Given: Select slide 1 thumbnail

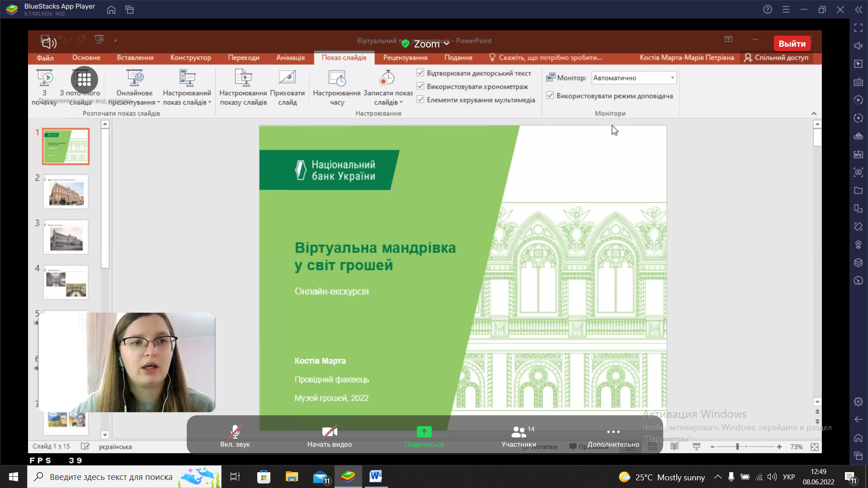Looking at the screenshot, I should 66,146.
